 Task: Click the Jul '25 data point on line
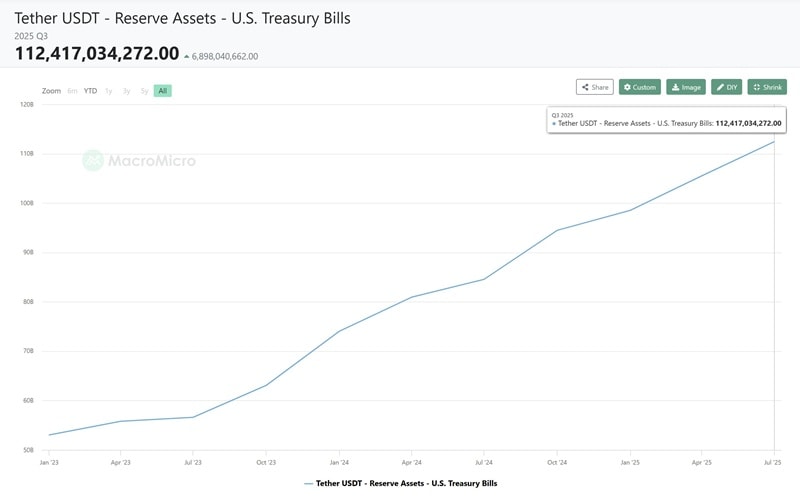click(775, 142)
